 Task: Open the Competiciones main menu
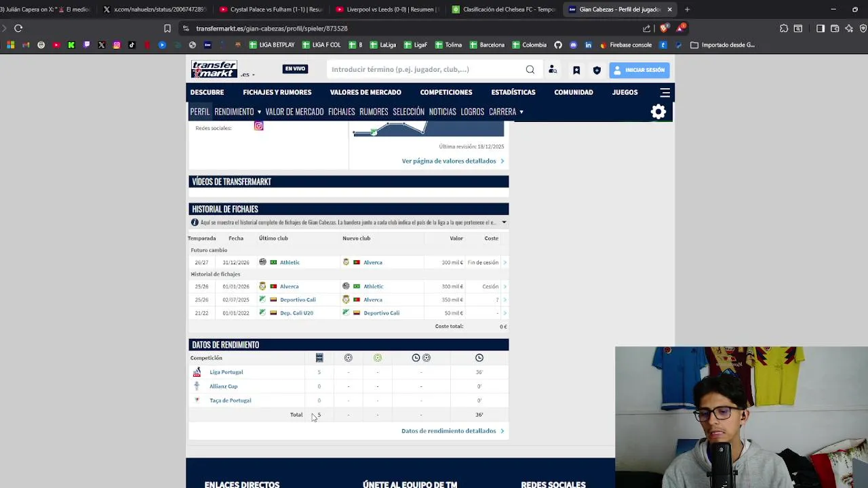[446, 92]
